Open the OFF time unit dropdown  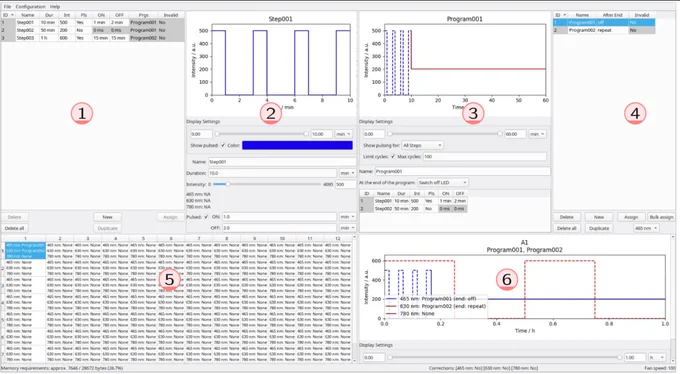click(x=347, y=228)
